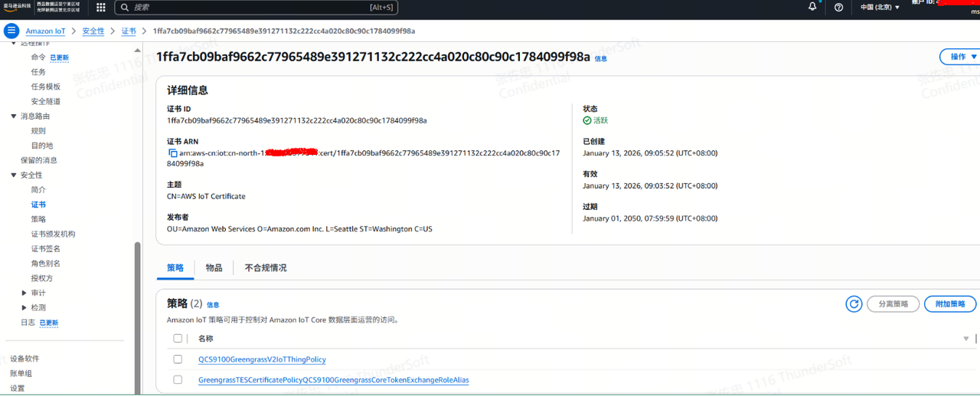Go to 证书 breadcrumb link
This screenshot has width=980, height=397.
coord(129,31)
